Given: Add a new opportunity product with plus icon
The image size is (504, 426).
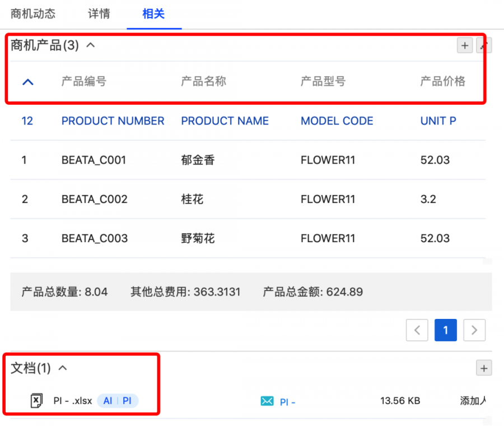Looking at the screenshot, I should tap(464, 45).
